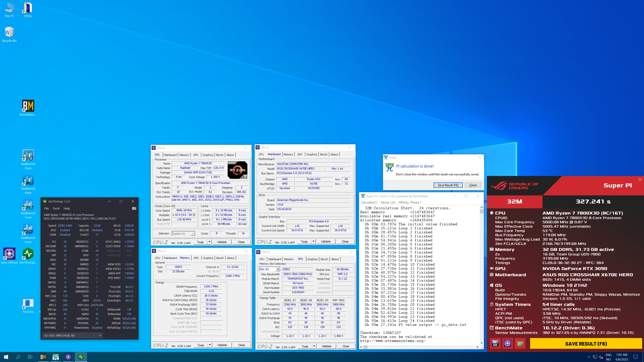Open the ZenTimings Tools menu
The image size is (644, 362).
tap(56, 208)
